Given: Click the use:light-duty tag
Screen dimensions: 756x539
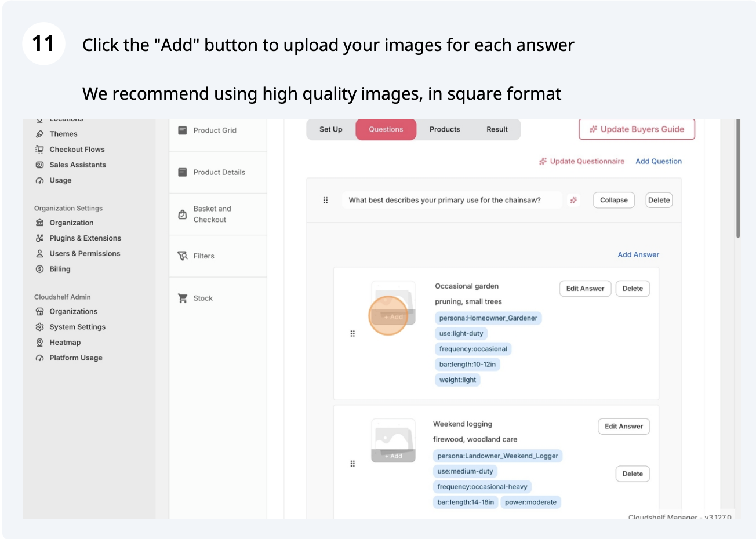Looking at the screenshot, I should coord(461,334).
